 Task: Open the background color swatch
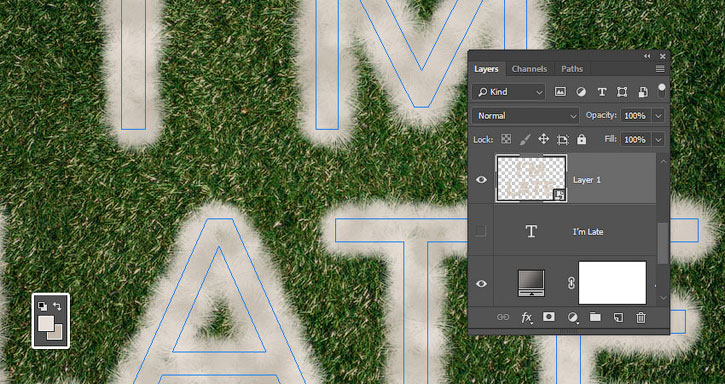(57, 335)
